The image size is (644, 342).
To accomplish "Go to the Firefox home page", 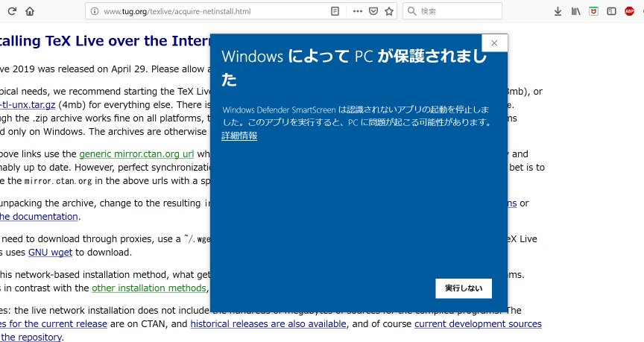I will point(30,11).
